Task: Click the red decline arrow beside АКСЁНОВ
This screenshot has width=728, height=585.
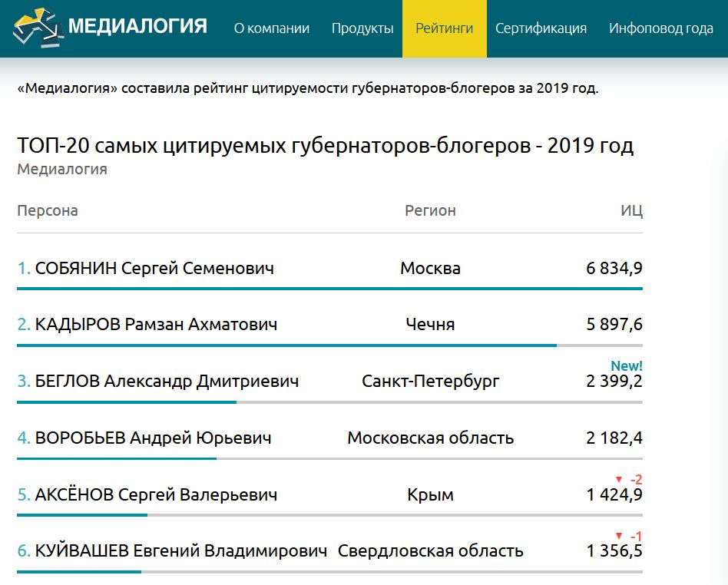Action: (619, 478)
